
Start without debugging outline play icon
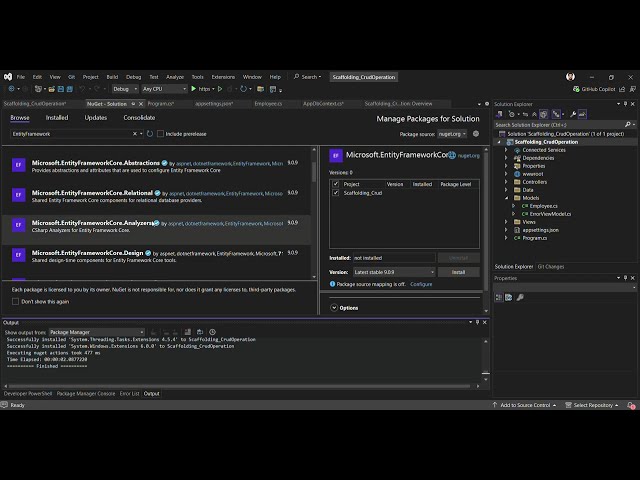[x=220, y=89]
